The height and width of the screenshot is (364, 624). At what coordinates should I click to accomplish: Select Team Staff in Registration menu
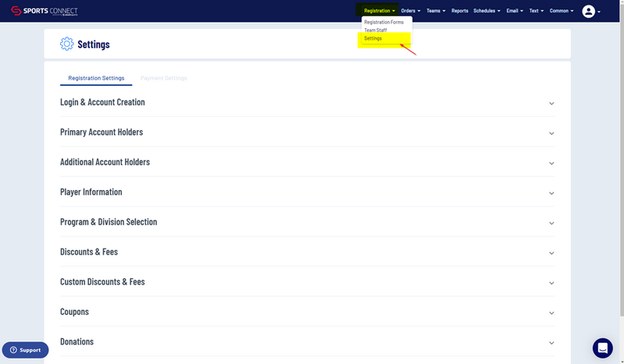pos(375,30)
